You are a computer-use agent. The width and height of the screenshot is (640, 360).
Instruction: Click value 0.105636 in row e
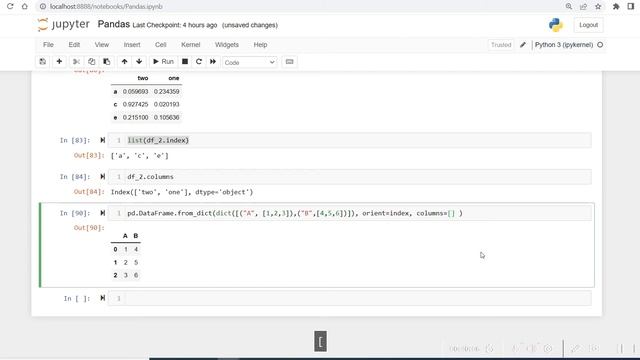[167, 118]
